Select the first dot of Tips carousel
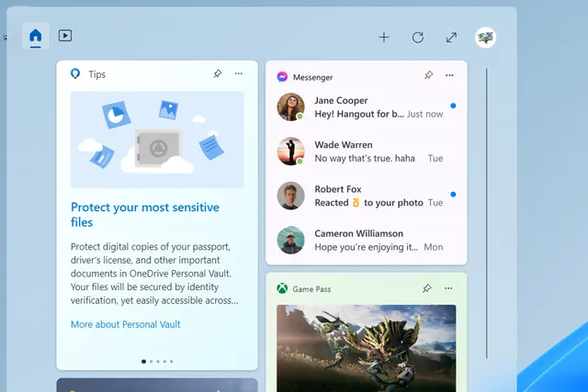The width and height of the screenshot is (588, 392). coord(143,362)
